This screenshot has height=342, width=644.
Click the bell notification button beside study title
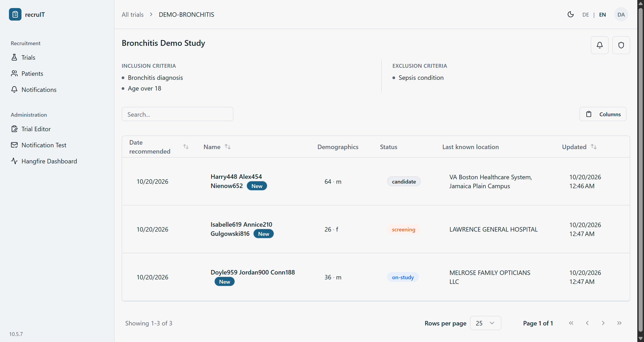tap(600, 45)
